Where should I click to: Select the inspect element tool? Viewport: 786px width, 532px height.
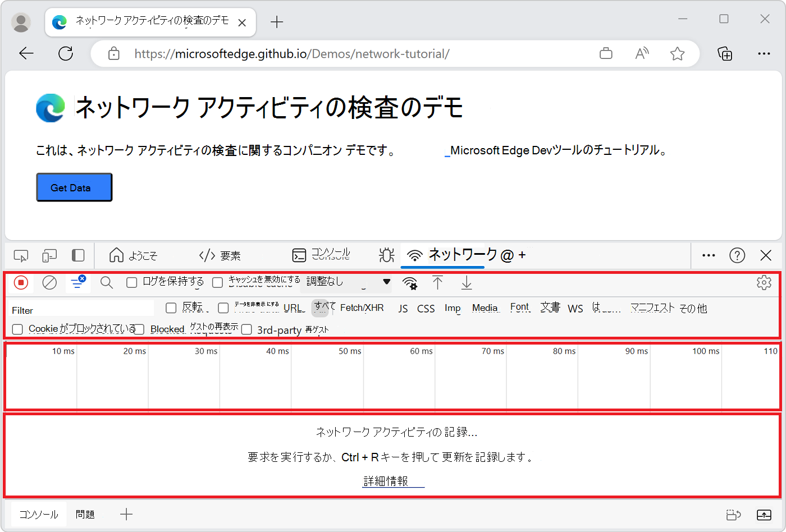click(21, 255)
